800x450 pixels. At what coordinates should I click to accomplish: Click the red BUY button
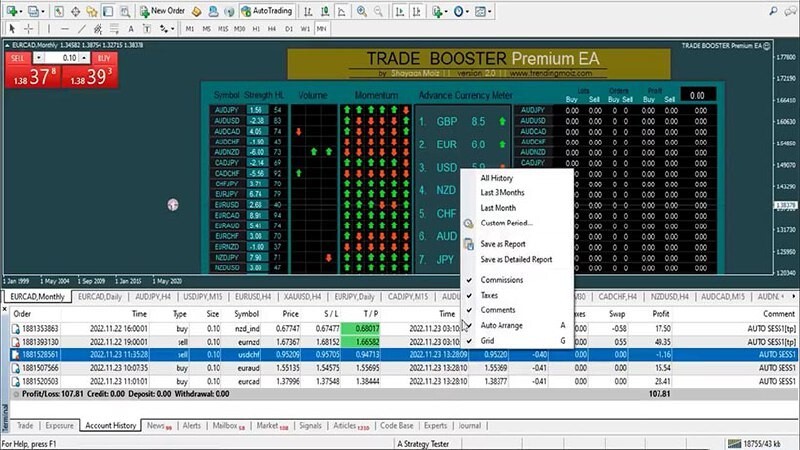coord(90,70)
